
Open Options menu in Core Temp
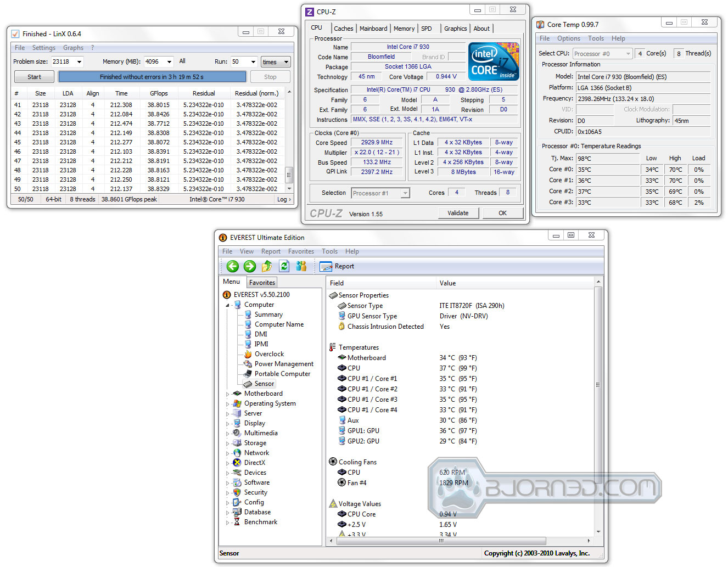569,38
